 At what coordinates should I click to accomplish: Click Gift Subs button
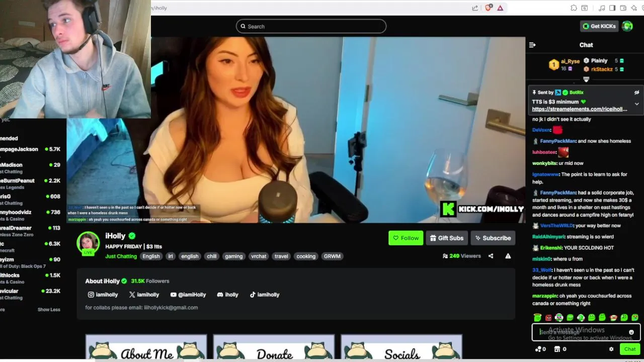pyautogui.click(x=447, y=238)
